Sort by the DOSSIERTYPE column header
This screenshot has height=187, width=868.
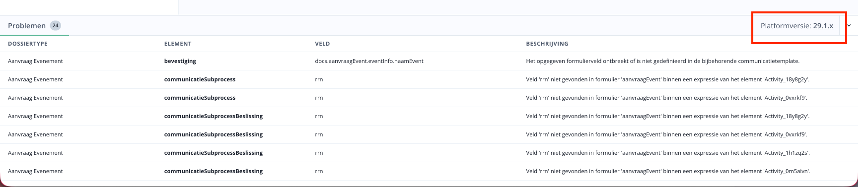pyautogui.click(x=28, y=44)
